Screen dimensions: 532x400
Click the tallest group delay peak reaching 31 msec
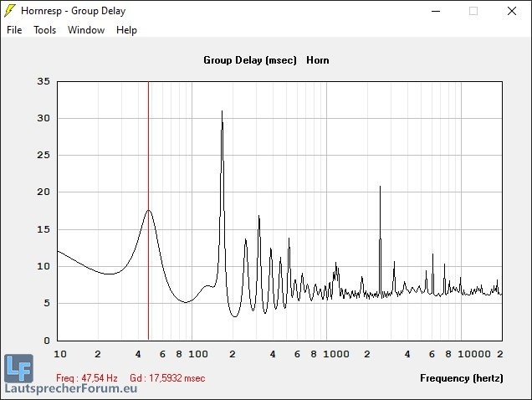[222, 112]
